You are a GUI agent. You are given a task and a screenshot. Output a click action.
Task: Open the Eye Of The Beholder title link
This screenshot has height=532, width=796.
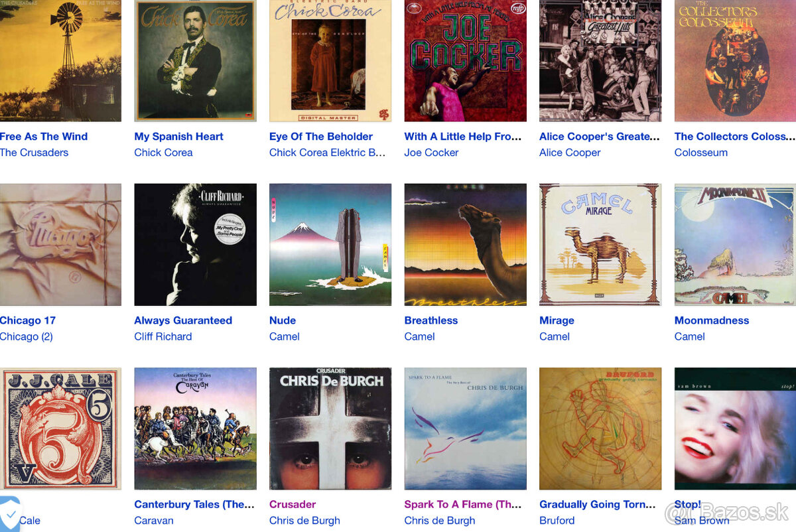click(321, 137)
